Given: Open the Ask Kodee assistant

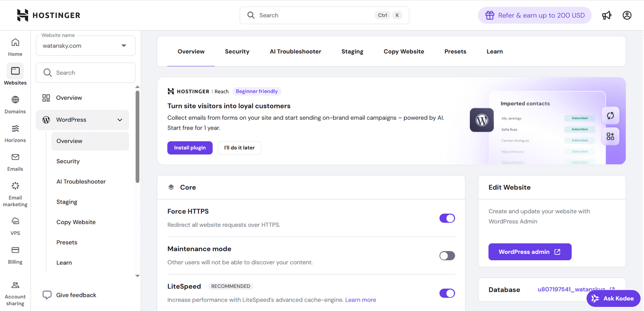Looking at the screenshot, I should pyautogui.click(x=613, y=299).
